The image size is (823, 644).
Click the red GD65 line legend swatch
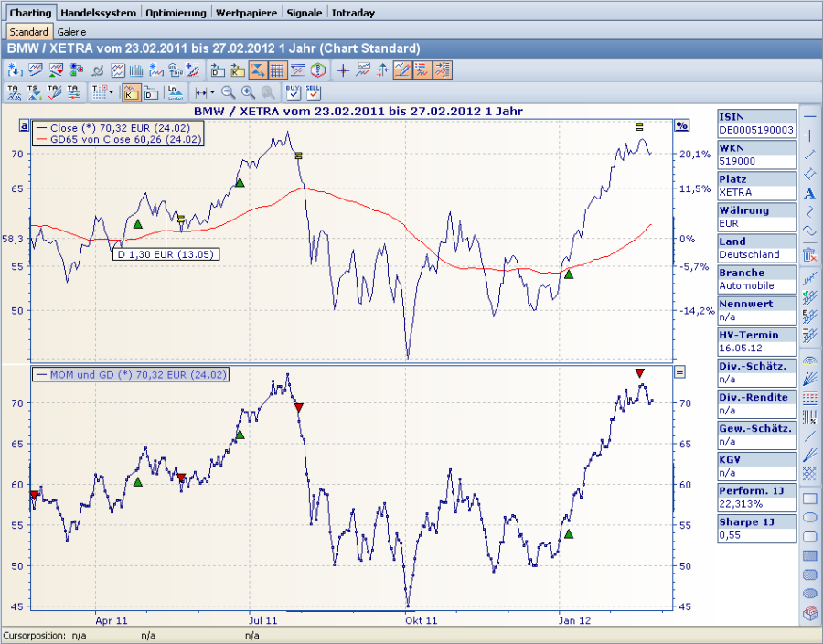click(x=41, y=140)
